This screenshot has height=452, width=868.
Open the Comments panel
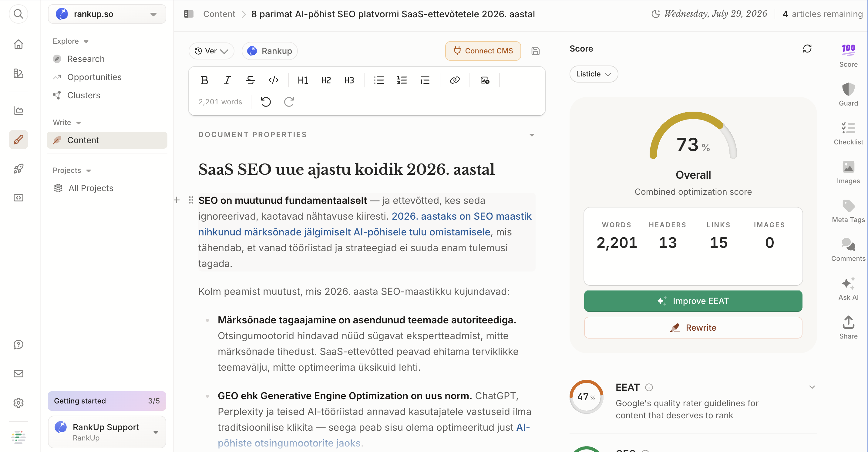click(x=848, y=250)
